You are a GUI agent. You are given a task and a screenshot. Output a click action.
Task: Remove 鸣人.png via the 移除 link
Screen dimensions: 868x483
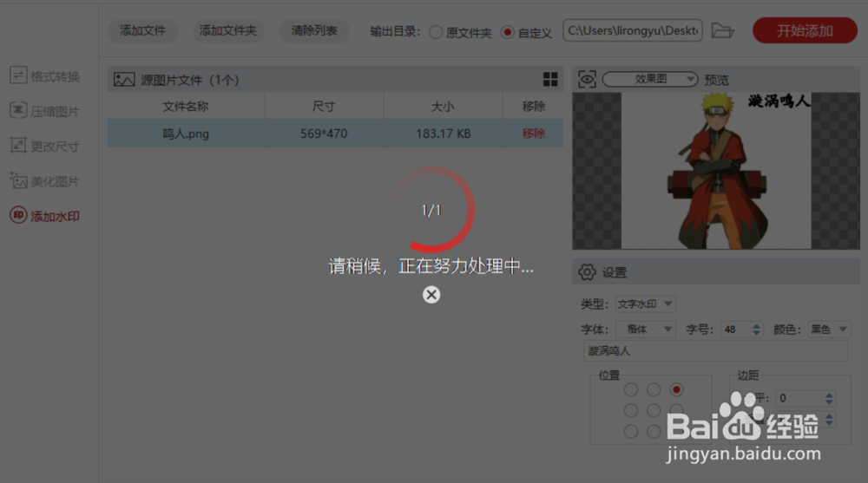[534, 134]
